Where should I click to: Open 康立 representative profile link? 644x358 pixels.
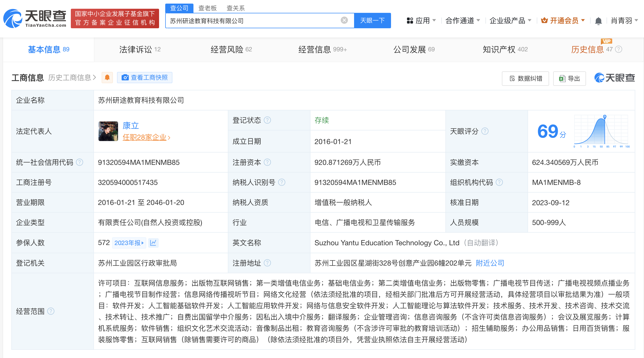point(131,125)
